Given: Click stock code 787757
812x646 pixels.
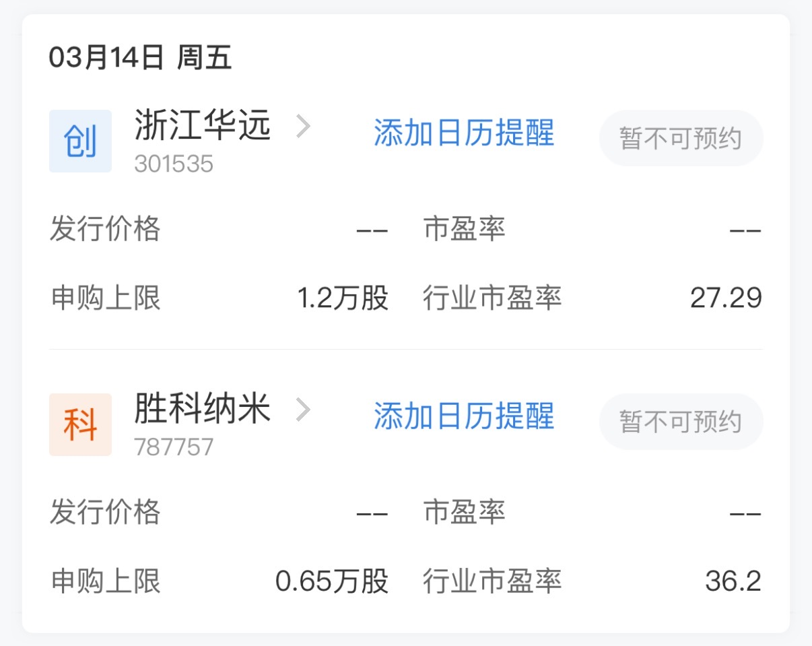Looking at the screenshot, I should click(174, 447).
